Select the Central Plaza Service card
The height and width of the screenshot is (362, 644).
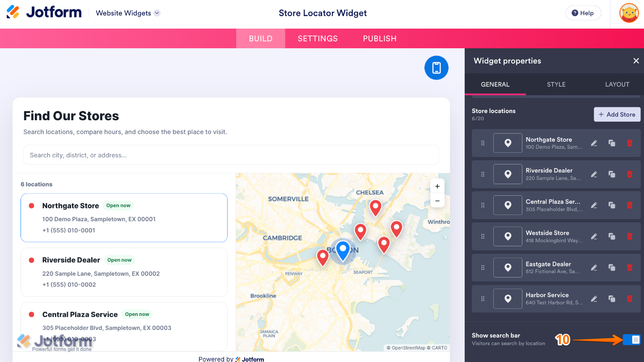124,326
